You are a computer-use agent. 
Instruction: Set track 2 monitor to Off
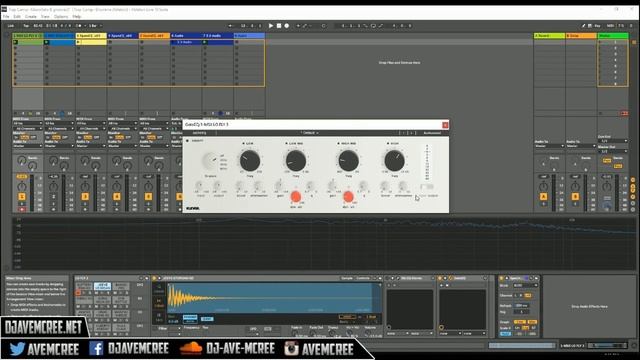coord(65,138)
